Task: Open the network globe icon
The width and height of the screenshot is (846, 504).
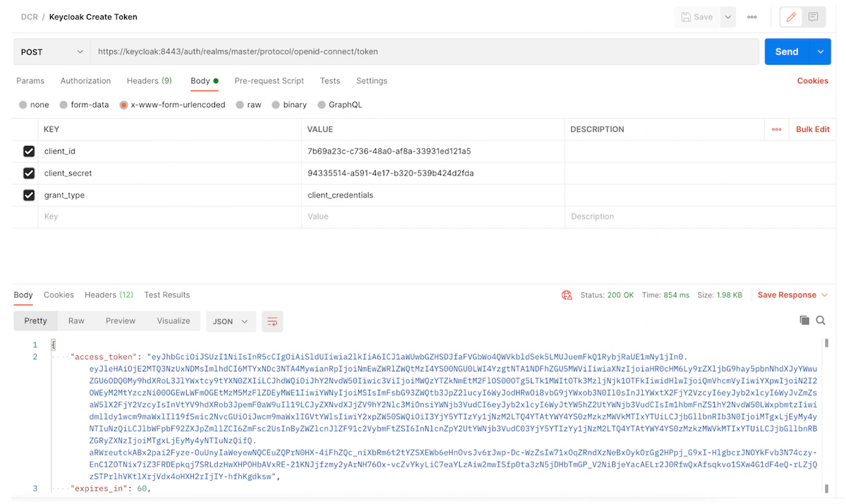Action: point(567,295)
